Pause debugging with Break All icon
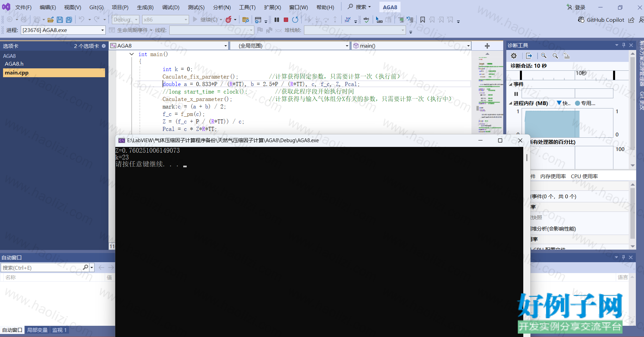644x337 pixels. pos(277,20)
